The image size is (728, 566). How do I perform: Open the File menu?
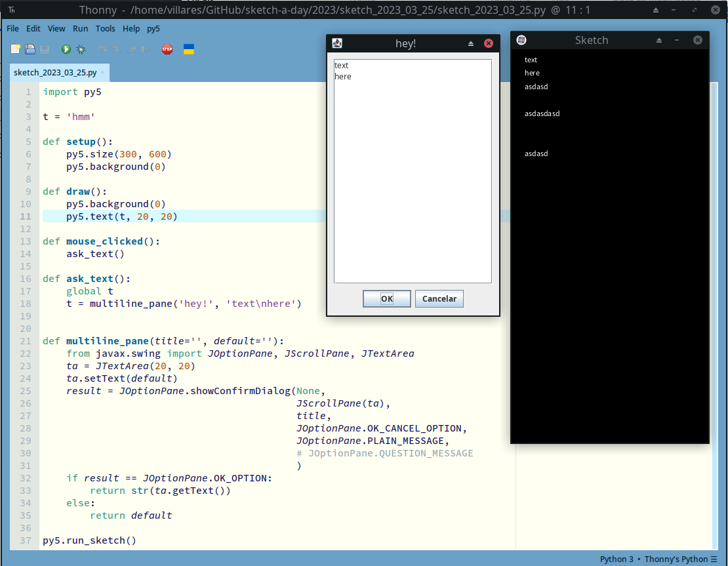point(12,29)
